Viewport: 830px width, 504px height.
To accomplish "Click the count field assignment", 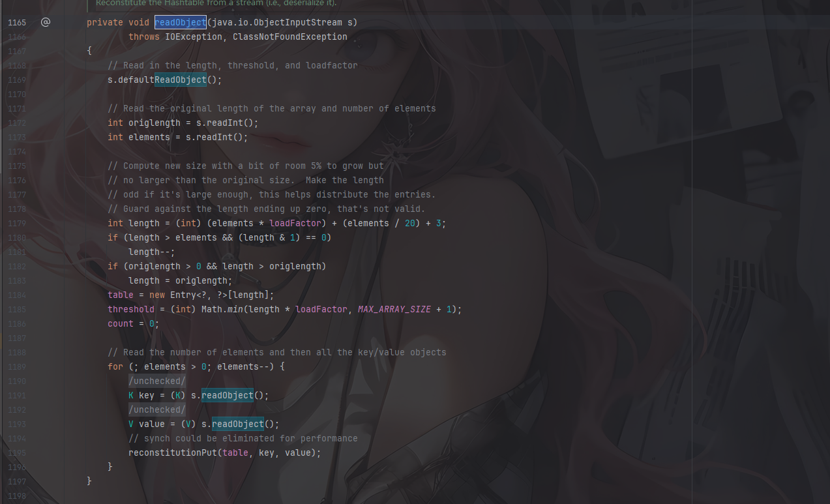I will pyautogui.click(x=120, y=323).
